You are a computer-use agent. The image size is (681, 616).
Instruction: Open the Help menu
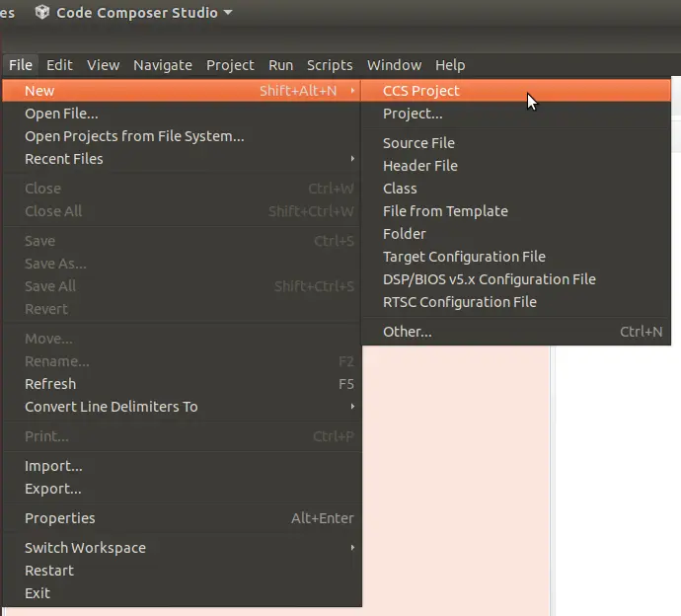tap(450, 65)
